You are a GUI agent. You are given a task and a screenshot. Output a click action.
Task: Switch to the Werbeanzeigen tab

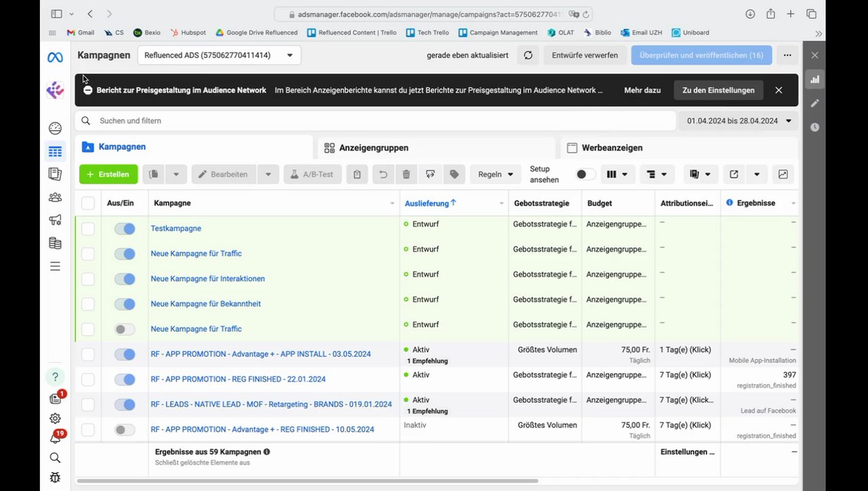click(x=612, y=148)
